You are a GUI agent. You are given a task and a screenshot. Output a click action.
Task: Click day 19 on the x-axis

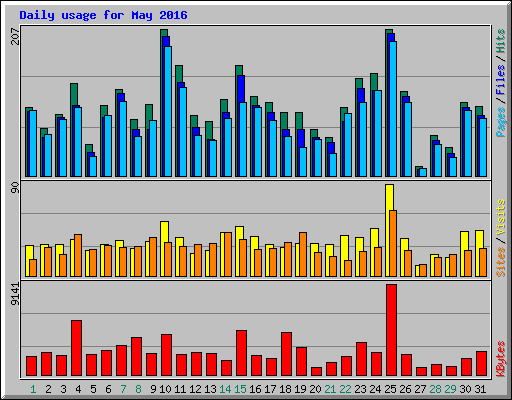(300, 389)
